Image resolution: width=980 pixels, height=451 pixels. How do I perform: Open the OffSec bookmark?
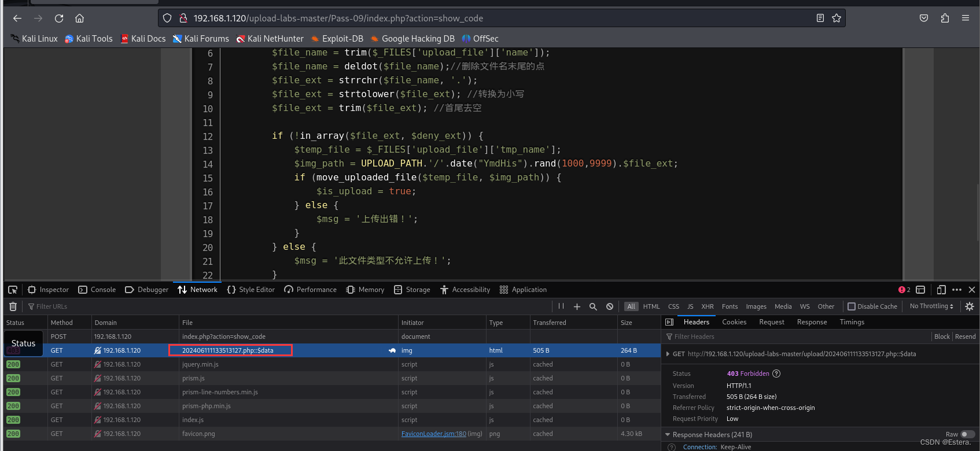coord(480,39)
